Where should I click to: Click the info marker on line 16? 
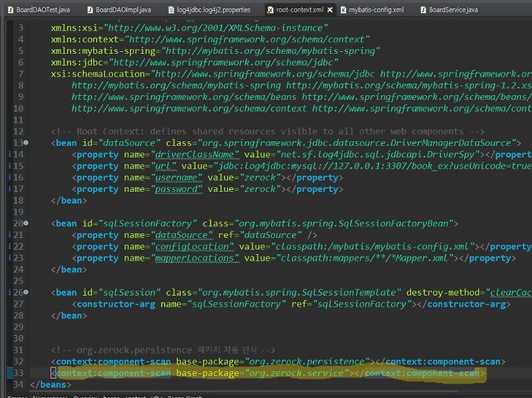coord(10,177)
